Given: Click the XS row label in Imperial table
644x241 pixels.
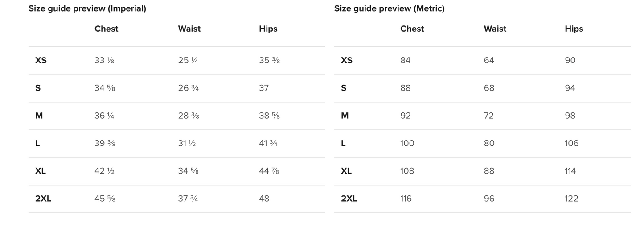Looking at the screenshot, I should [x=41, y=60].
